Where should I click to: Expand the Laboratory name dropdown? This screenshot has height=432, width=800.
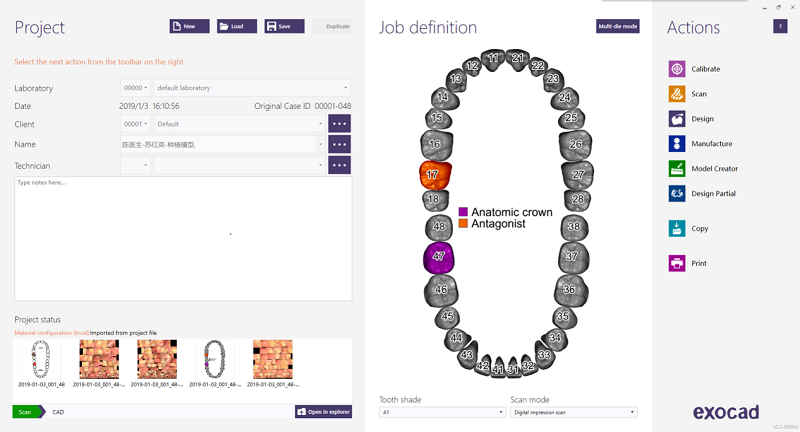pos(251,88)
